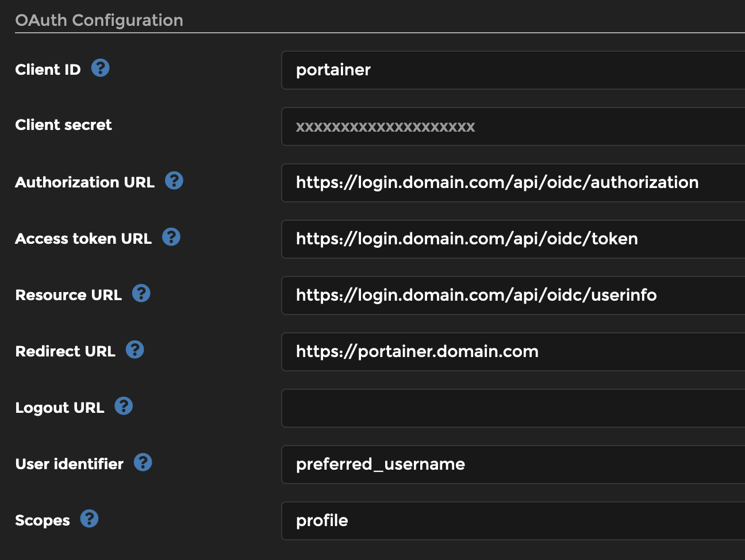Image resolution: width=745 pixels, height=560 pixels.
Task: Select the masked secret placeholder text
Action: [385, 126]
